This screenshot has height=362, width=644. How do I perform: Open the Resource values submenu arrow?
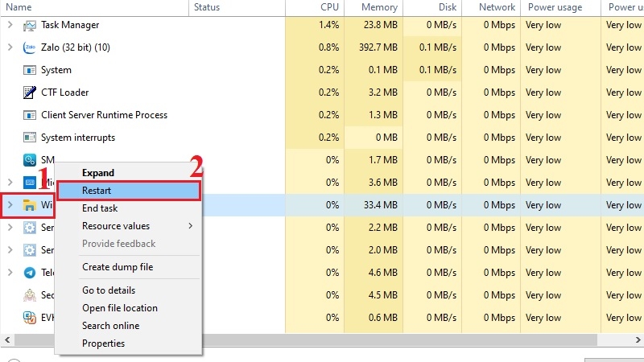click(x=191, y=226)
